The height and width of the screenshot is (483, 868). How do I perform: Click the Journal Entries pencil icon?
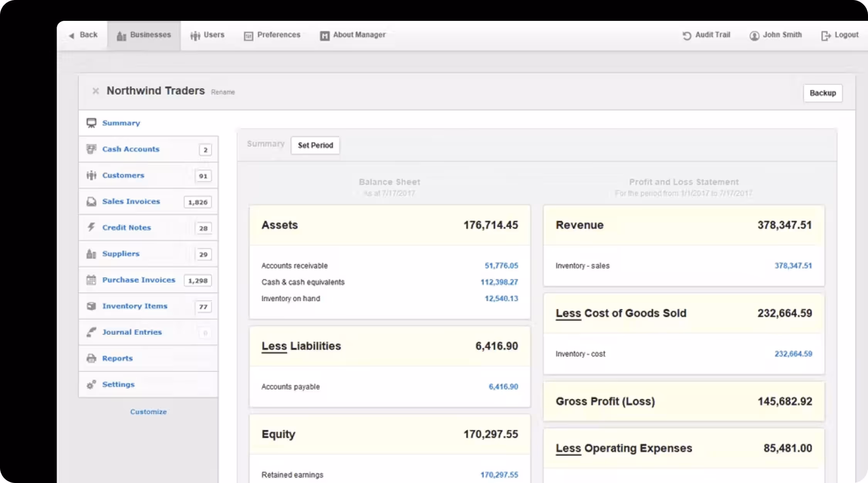[x=91, y=332]
